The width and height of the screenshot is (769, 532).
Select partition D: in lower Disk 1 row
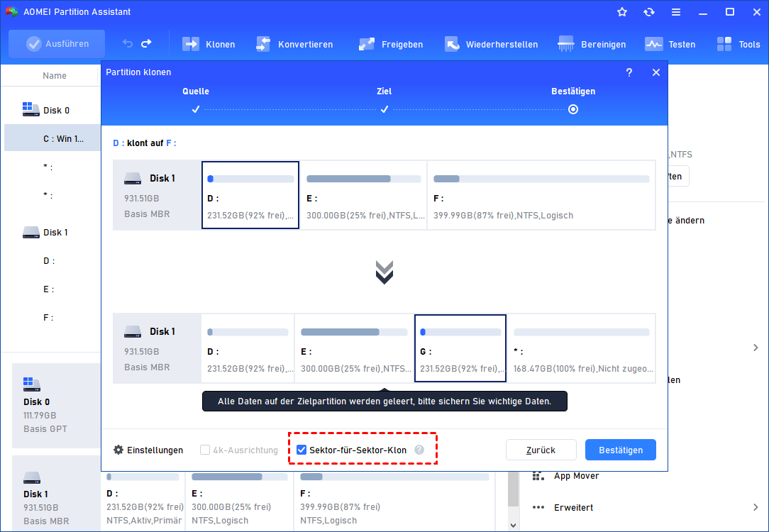tap(248, 348)
